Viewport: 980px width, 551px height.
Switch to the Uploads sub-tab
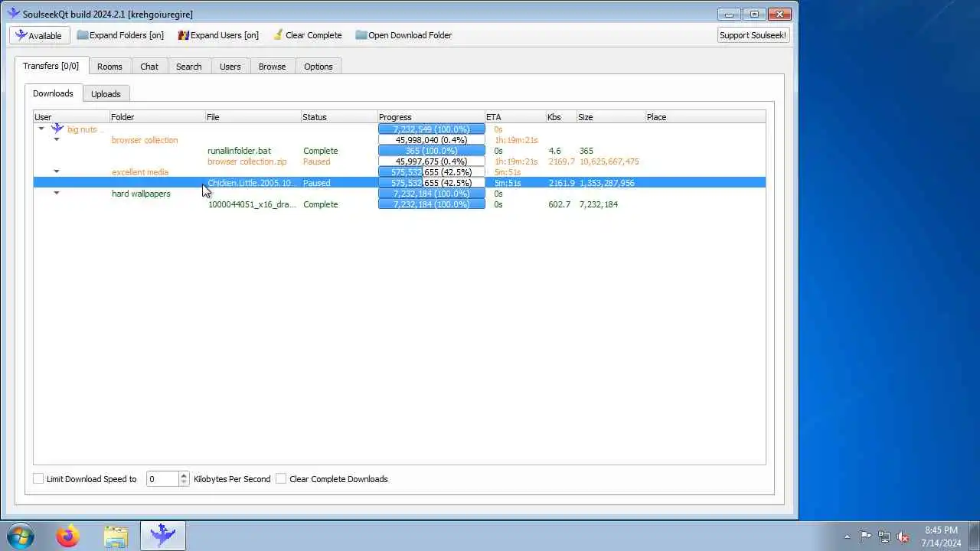coord(106,94)
